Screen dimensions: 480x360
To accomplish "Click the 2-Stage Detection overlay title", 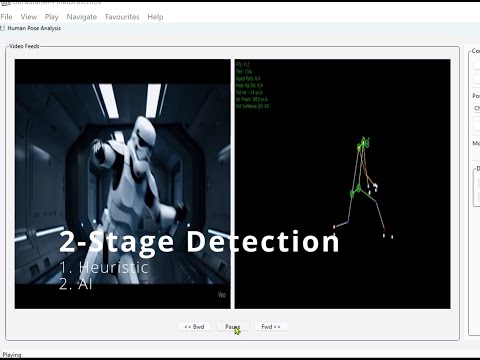I will coord(199,242).
